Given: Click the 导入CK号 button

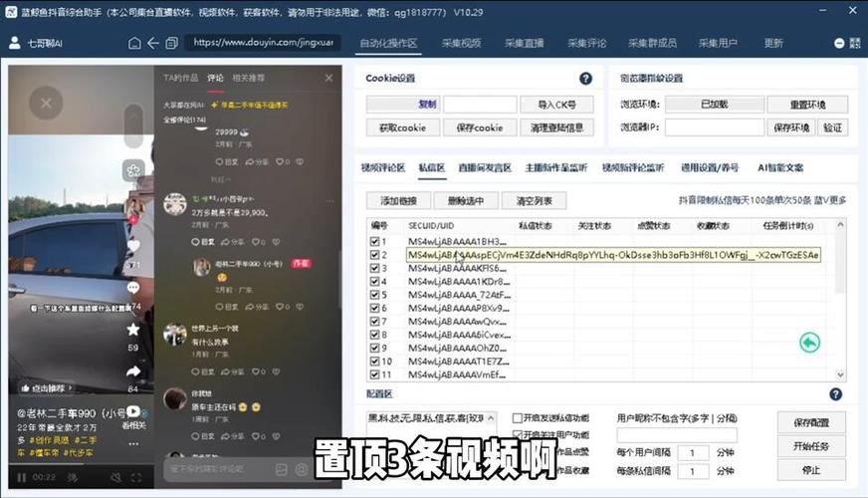Looking at the screenshot, I should pos(556,105).
